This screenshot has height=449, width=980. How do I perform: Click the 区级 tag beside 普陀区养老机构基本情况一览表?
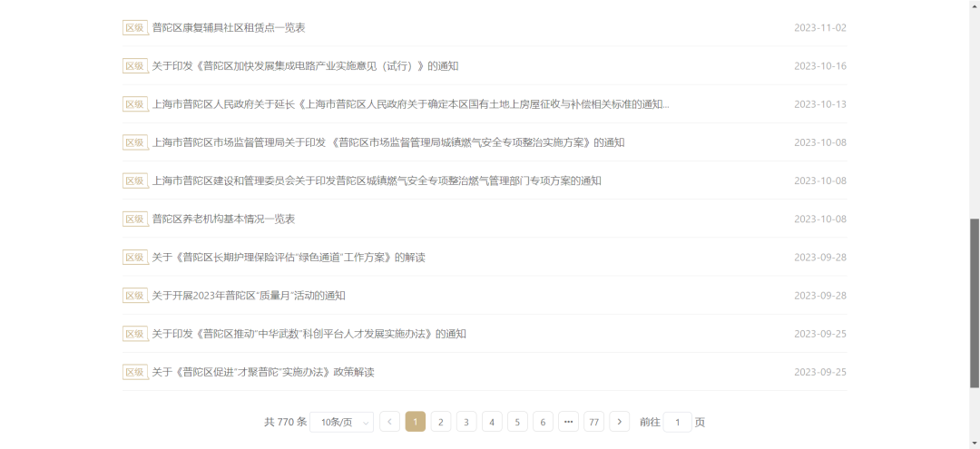coord(135,220)
